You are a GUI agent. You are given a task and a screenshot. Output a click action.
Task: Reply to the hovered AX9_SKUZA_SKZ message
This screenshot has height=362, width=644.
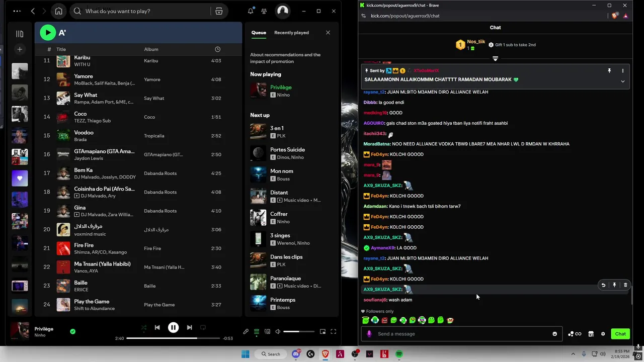603,285
